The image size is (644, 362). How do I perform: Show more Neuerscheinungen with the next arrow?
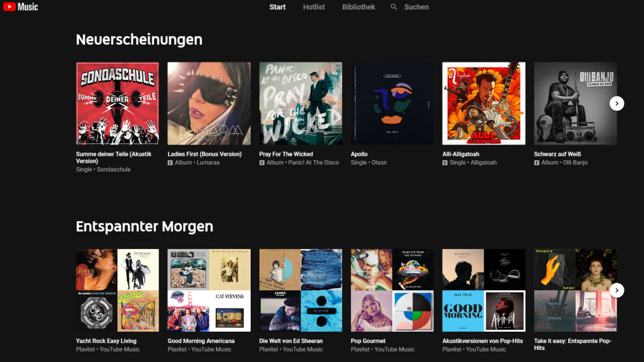pyautogui.click(x=616, y=103)
